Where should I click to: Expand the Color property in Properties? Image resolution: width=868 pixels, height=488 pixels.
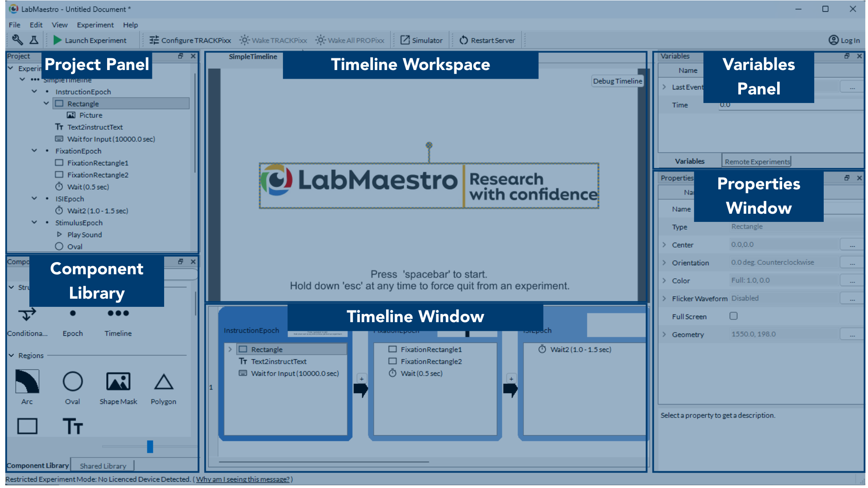point(664,280)
